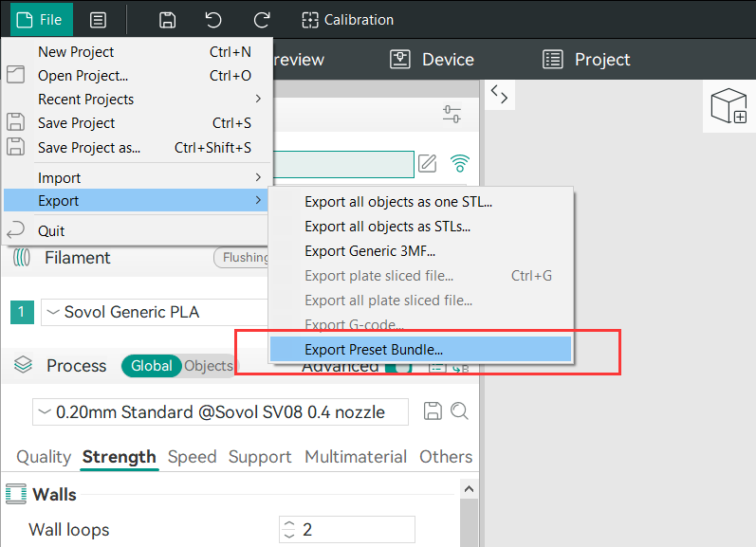
Task: Click the Export menu entry
Action: pos(136,200)
